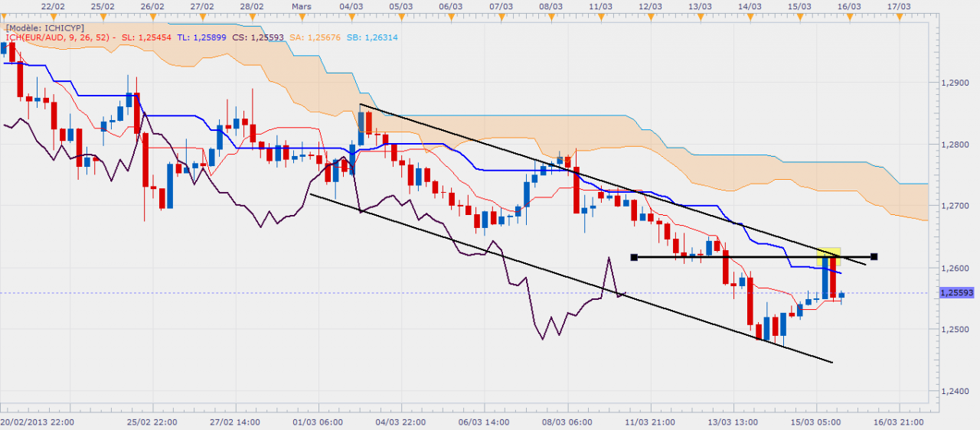980x430 pixels.
Task: Click the SL: 1,25454 legend value
Action: coord(148,37)
